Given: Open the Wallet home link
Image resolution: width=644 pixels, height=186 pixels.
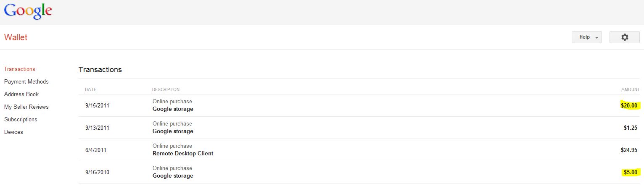Looking at the screenshot, I should [16, 37].
